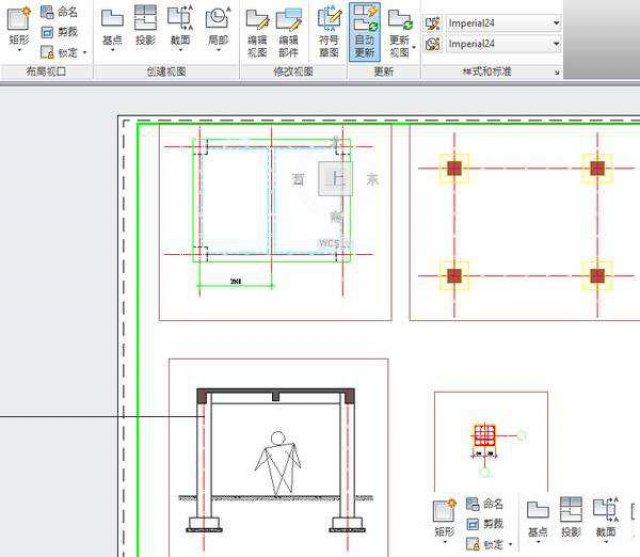This screenshot has width=640, height=557.
Task: Click the 更新视图 update view icon
Action: point(400,30)
